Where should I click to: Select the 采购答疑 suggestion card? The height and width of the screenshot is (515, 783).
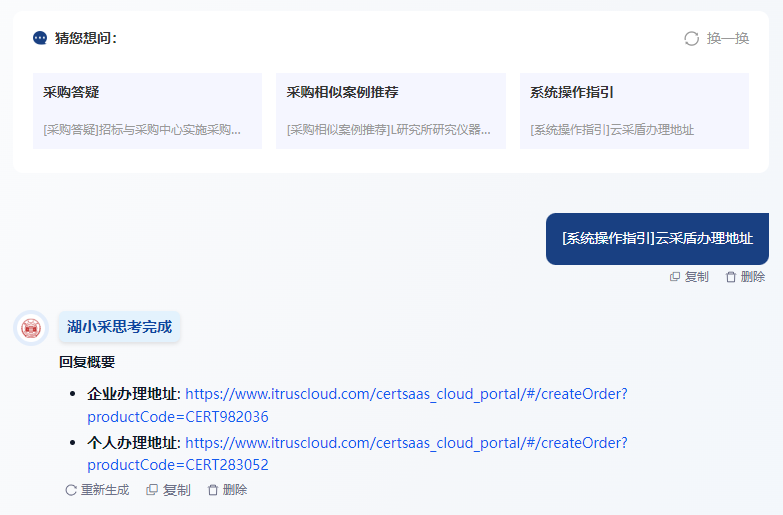click(147, 111)
